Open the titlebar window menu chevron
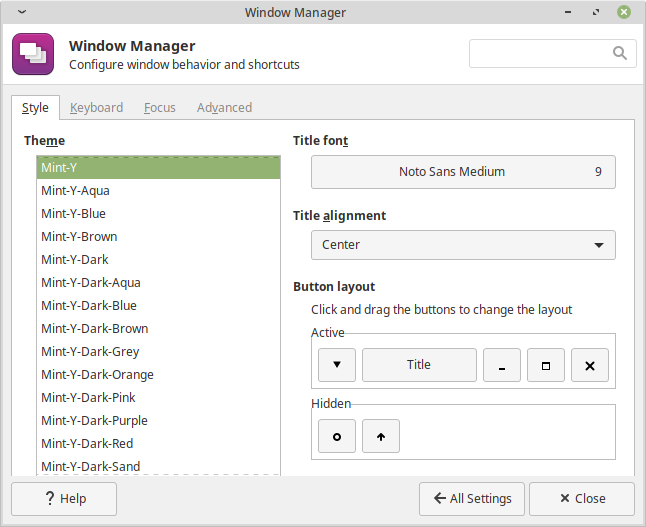The height and width of the screenshot is (527, 646). point(22,12)
